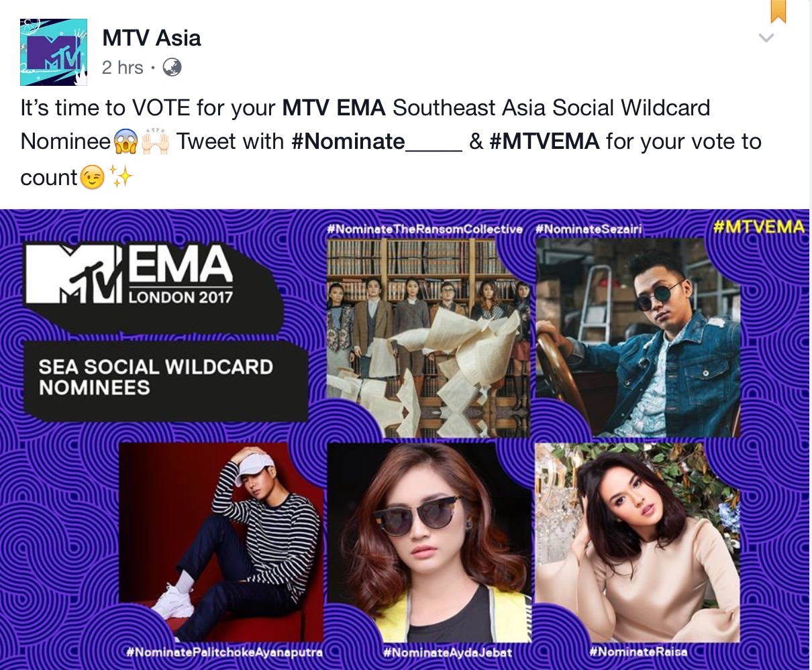This screenshot has width=812, height=670.
Task: Open the #Nominate hashtag in post text
Action: (x=376, y=142)
